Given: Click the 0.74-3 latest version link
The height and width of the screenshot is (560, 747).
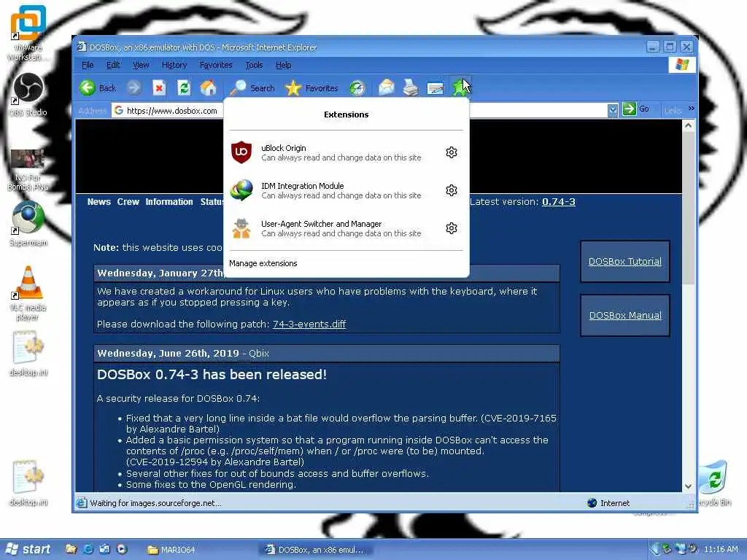Looking at the screenshot, I should [558, 202].
